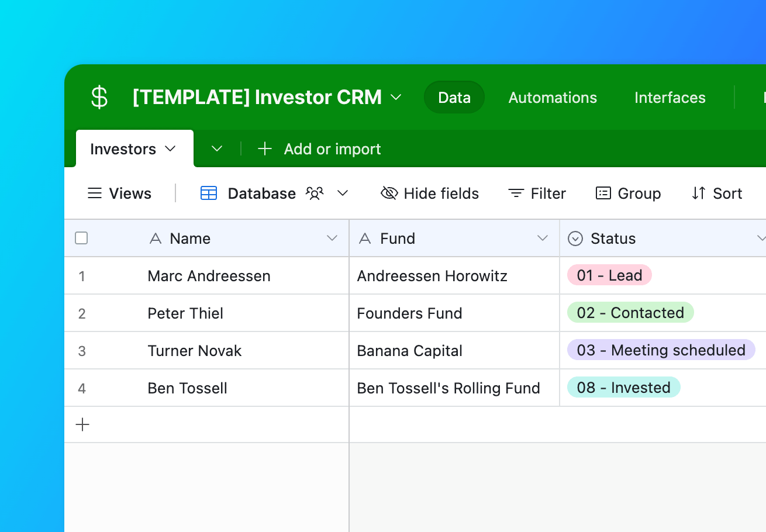Click the Name column header

point(207,239)
